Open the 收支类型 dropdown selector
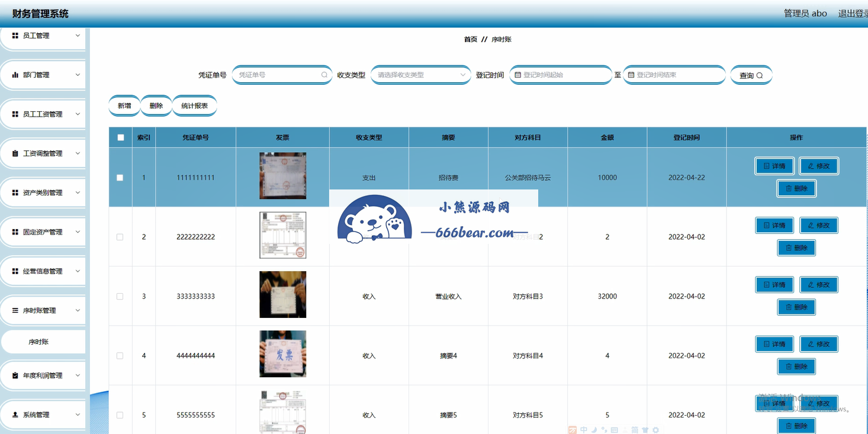The width and height of the screenshot is (868, 434). (420, 75)
